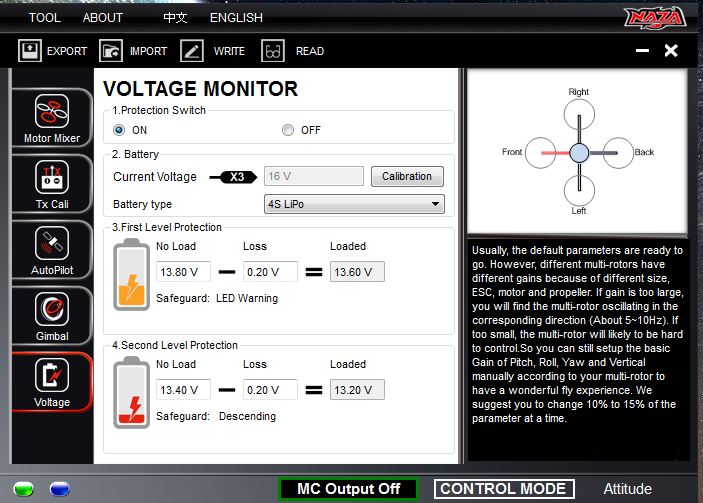Open the TOOL menu
The width and height of the screenshot is (703, 503).
pyautogui.click(x=44, y=17)
